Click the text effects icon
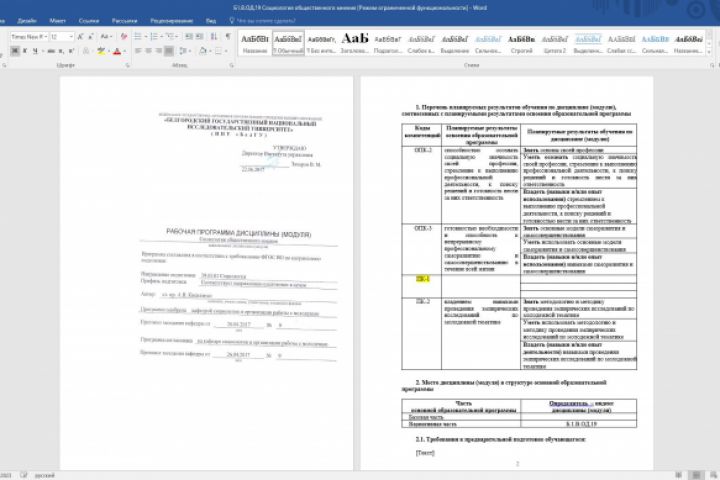The width and height of the screenshot is (720, 480). [86, 51]
